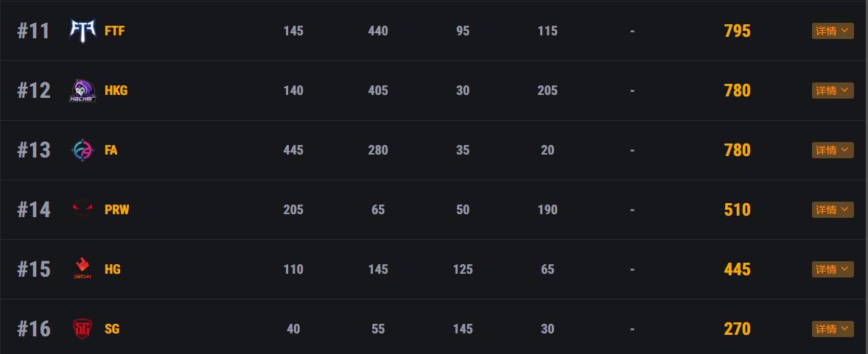Open 详情 dropdown in SG row
The image size is (868, 354).
click(833, 329)
